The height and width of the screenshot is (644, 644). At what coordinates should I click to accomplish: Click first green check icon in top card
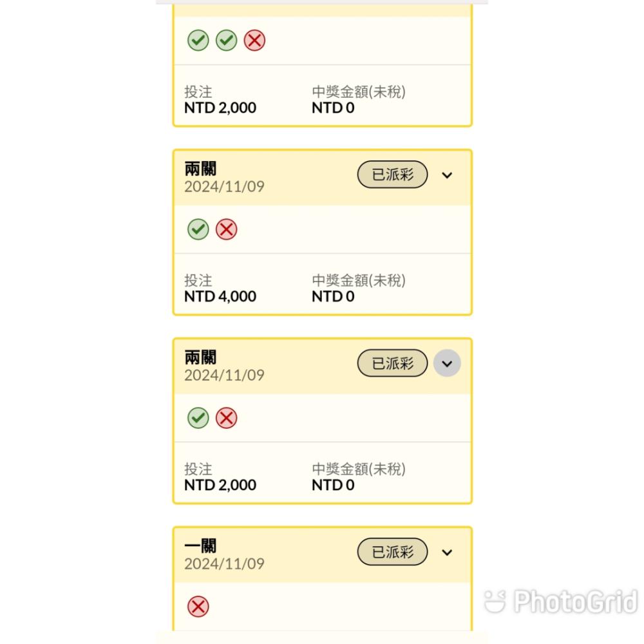click(x=198, y=40)
